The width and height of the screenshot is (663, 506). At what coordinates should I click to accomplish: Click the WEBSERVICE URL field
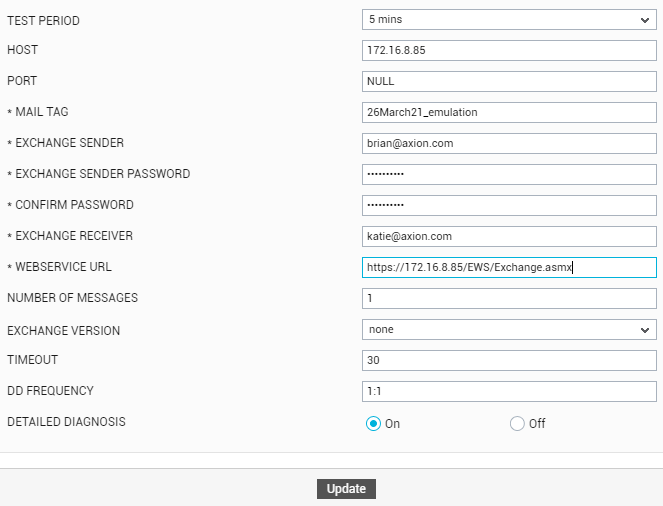tap(509, 268)
